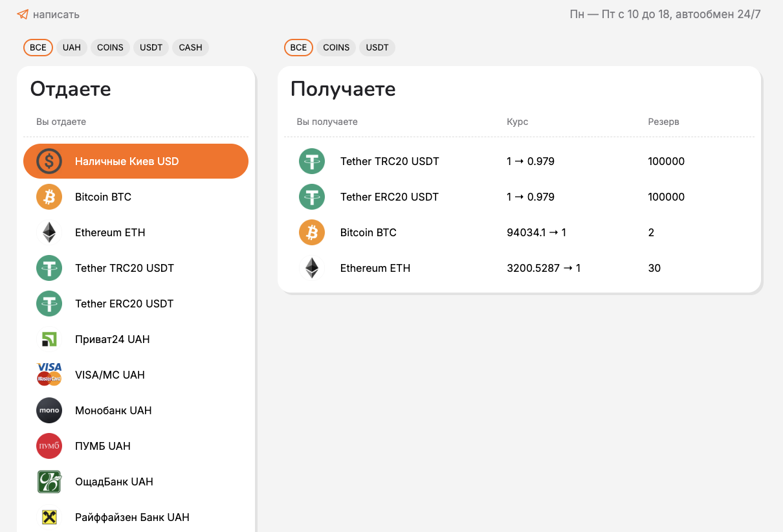The image size is (783, 532).
Task: Click the Bitcoin icon in Отдаете list
Action: pos(49,197)
